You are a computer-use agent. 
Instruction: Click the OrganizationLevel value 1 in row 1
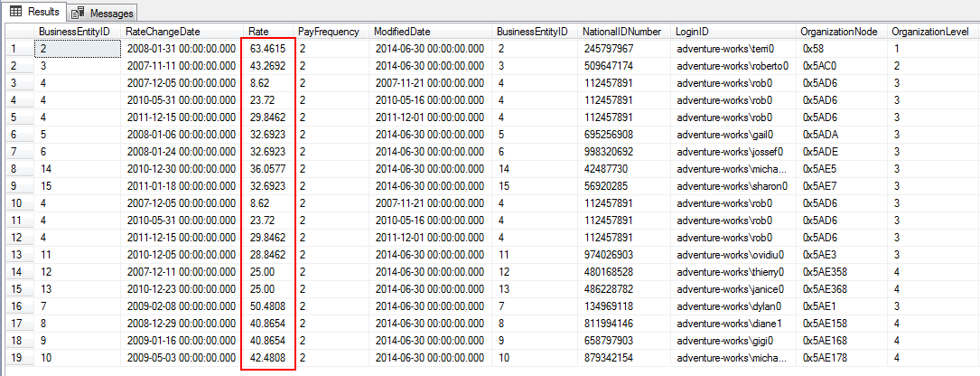(896, 48)
